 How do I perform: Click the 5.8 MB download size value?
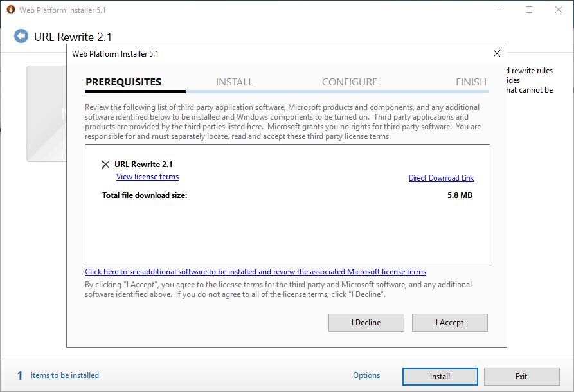[x=460, y=195]
